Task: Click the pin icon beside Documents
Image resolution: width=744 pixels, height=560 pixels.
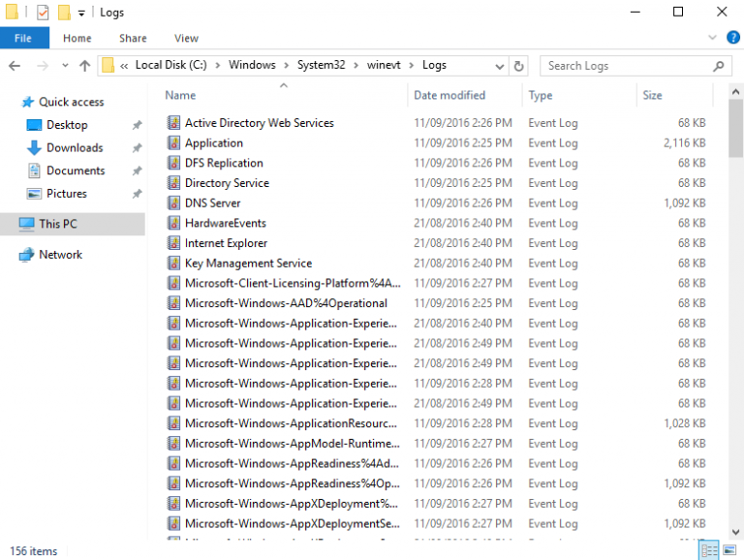Action: coord(137,171)
